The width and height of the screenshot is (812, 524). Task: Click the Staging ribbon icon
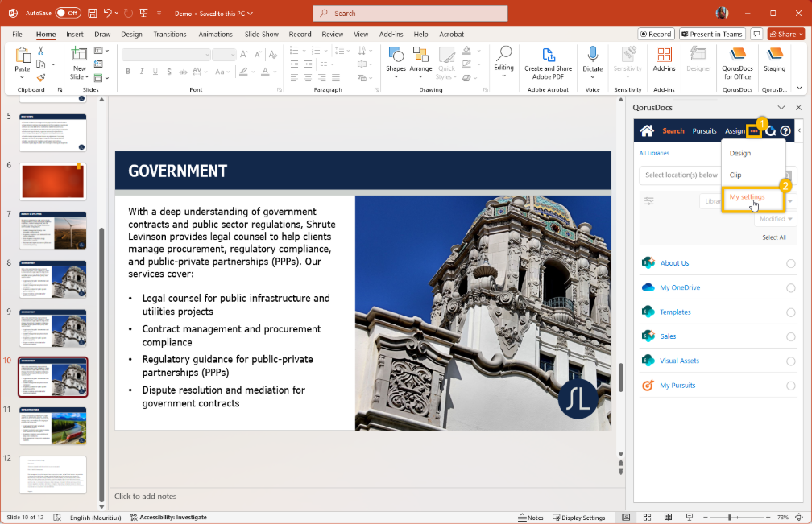click(x=775, y=58)
